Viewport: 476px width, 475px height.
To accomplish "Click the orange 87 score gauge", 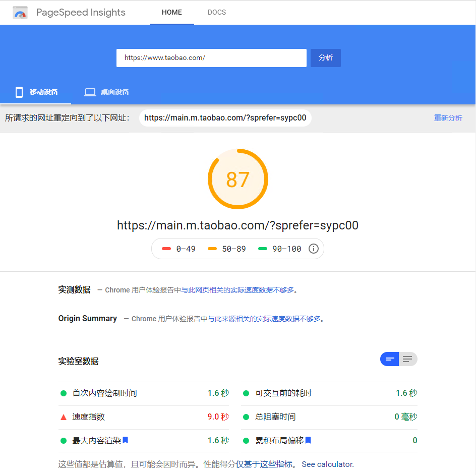I will point(238,179).
